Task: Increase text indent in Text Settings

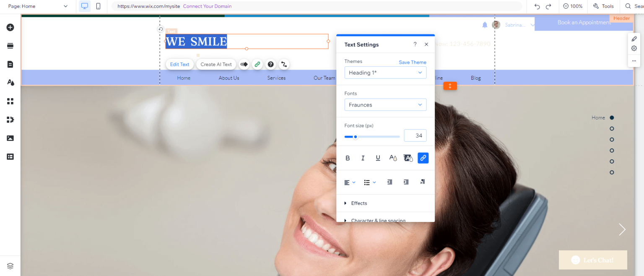Action: click(x=405, y=182)
